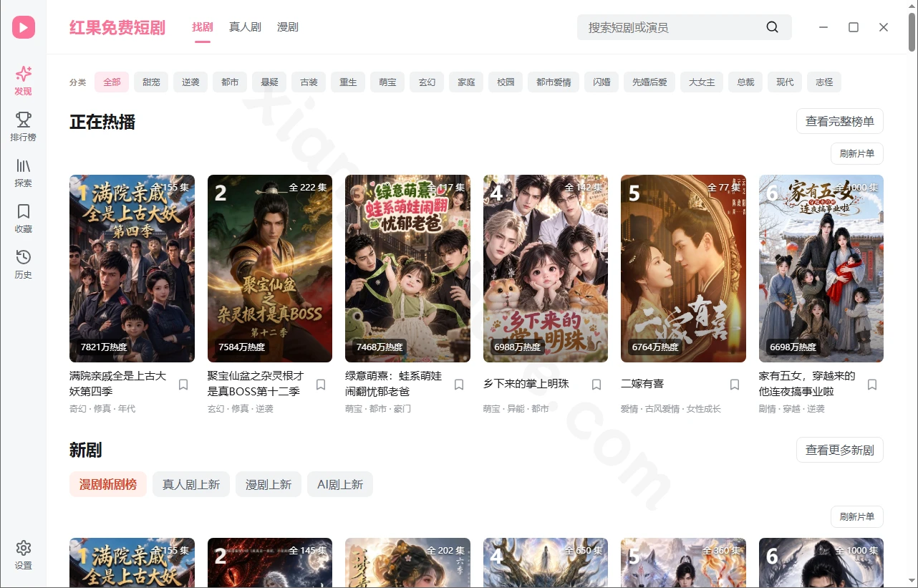
Task: Filter by the 悬疑 category
Action: 269,82
